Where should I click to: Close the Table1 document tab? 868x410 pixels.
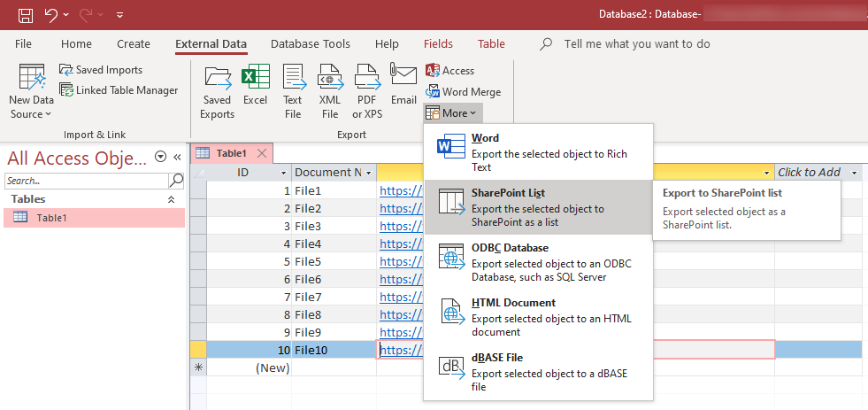263,153
